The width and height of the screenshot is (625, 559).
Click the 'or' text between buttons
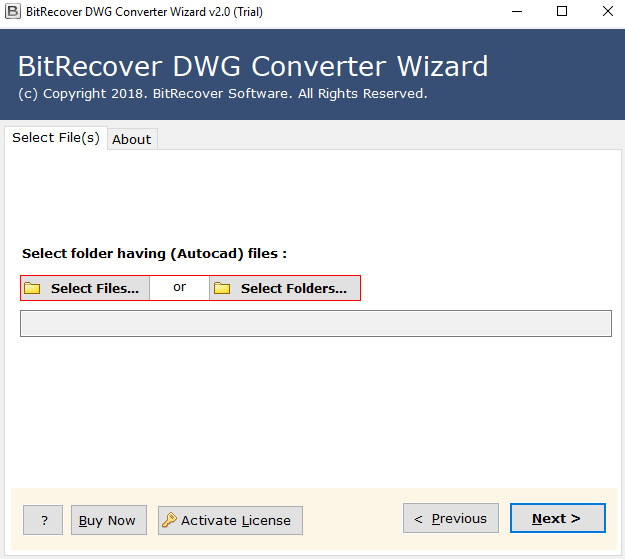pyautogui.click(x=179, y=287)
